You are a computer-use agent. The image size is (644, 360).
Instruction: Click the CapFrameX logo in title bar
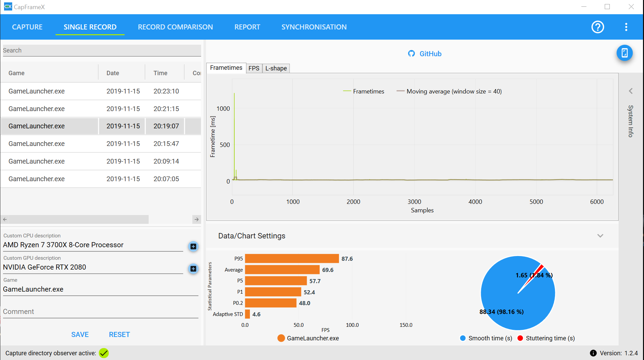point(8,7)
